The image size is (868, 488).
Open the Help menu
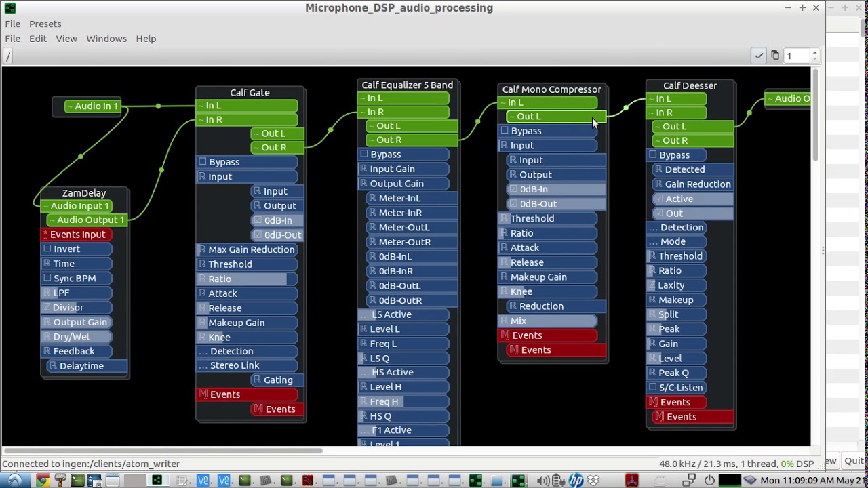click(146, 39)
